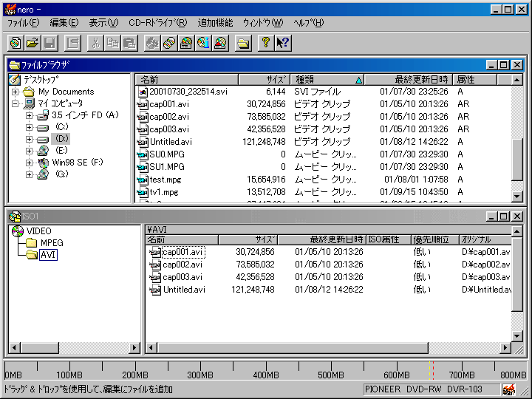The width and height of the screenshot is (532, 399).
Task: Click the scissors Cut toolbar icon
Action: (x=95, y=43)
